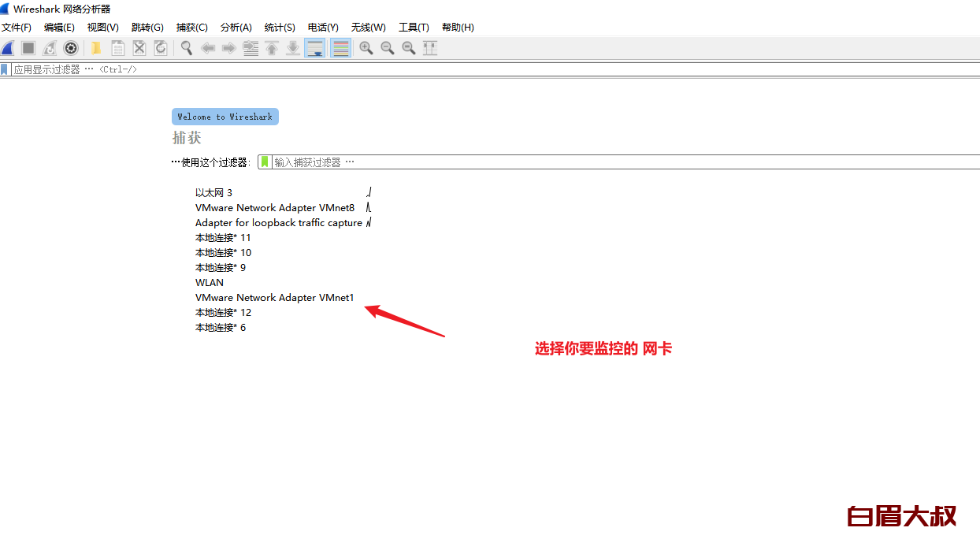980x550 pixels.
Task: Click the Reload capture file icon
Action: coord(161,48)
